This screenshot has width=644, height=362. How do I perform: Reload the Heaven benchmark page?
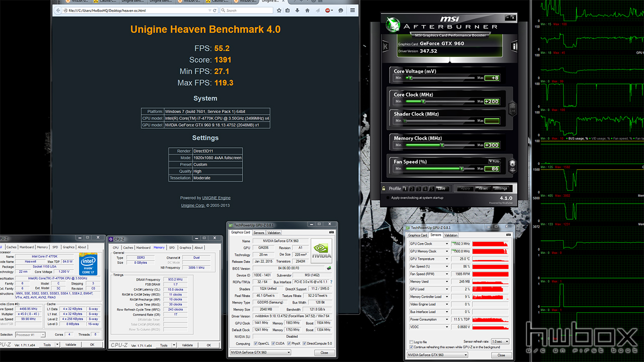[x=215, y=10]
